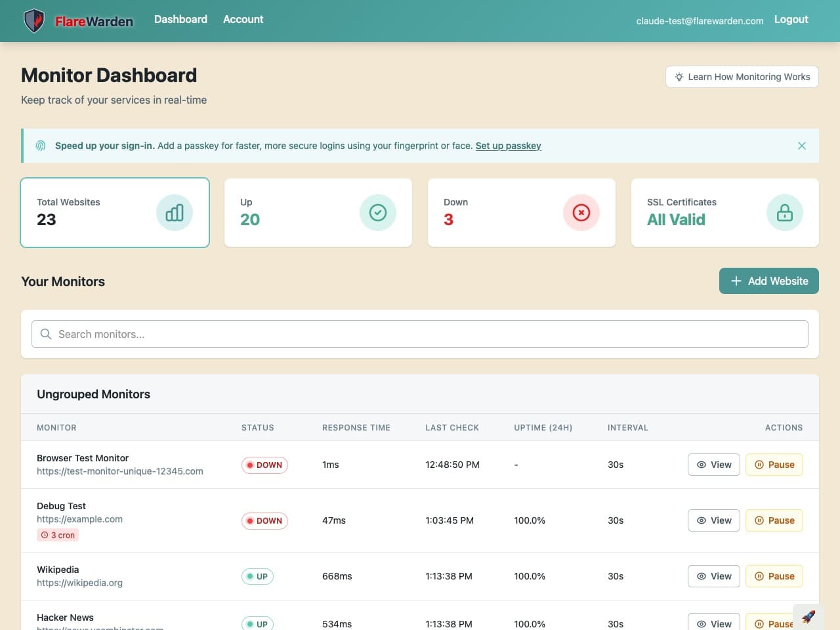Focus the Search monitors input field
Viewport: 840px width, 630px height.
(420, 334)
